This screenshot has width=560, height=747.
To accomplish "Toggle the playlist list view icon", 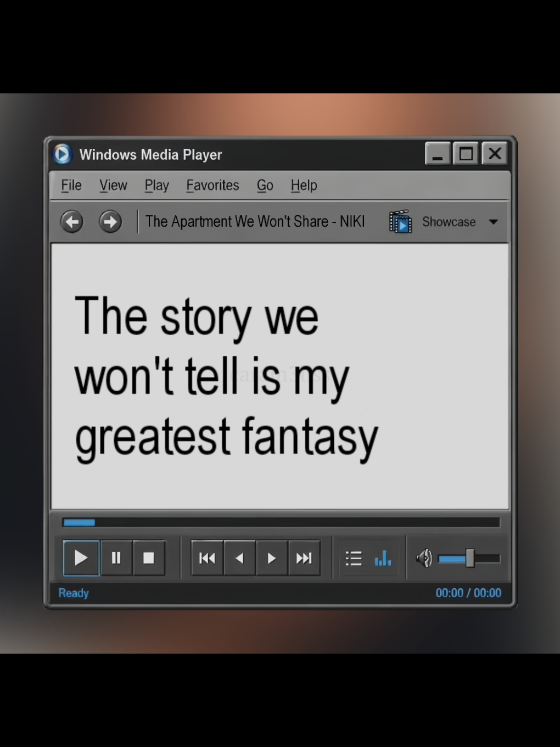I will pos(354,559).
